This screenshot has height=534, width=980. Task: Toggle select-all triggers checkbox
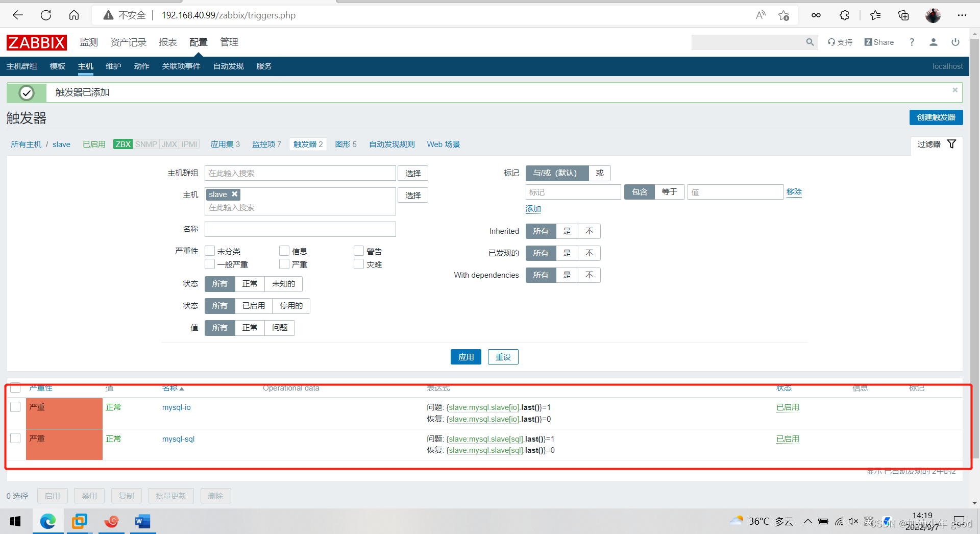point(15,388)
